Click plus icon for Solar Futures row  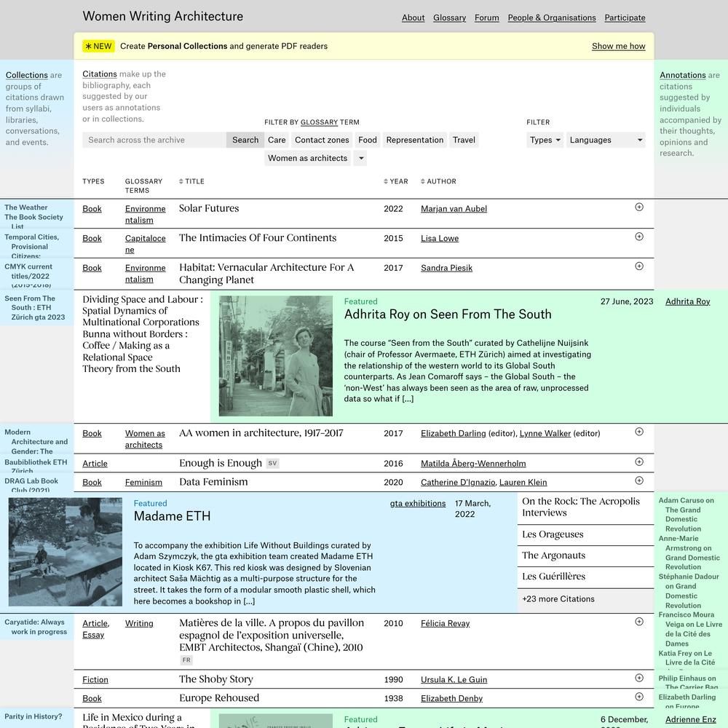(x=639, y=207)
